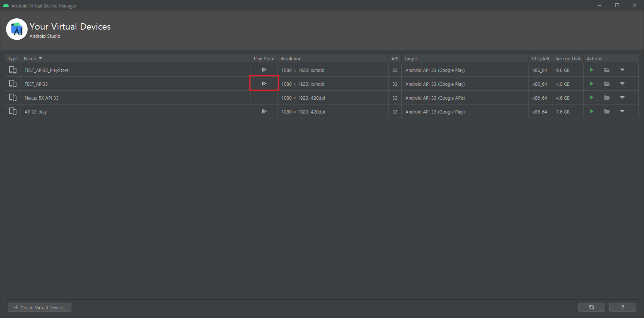
Task: Refresh the virtual device list
Action: [592, 307]
